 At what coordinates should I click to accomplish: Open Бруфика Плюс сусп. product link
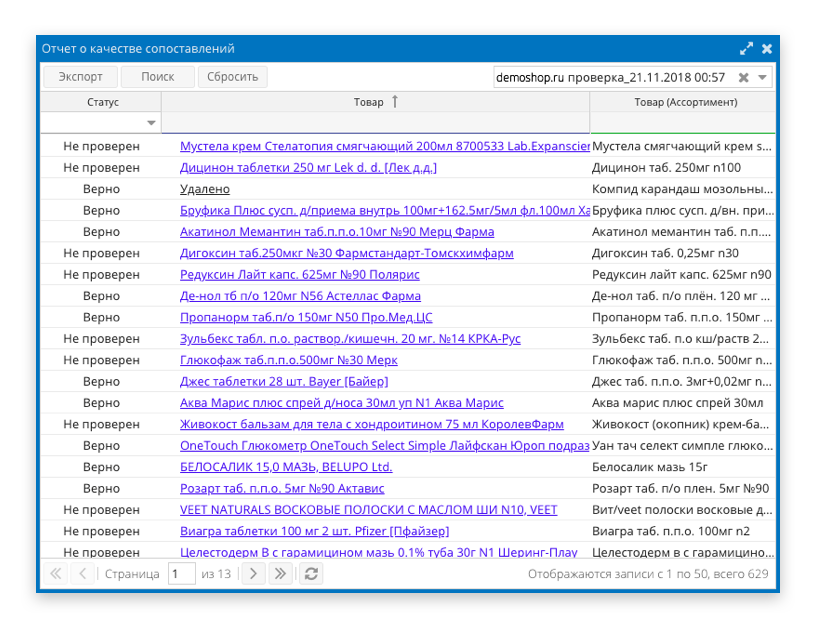385,210
